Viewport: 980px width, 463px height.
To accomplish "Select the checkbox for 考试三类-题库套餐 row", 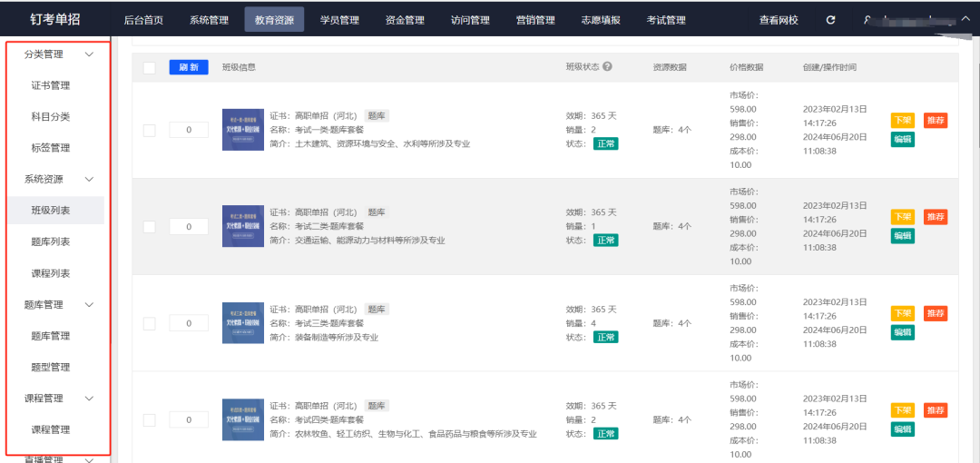I will click(x=150, y=323).
